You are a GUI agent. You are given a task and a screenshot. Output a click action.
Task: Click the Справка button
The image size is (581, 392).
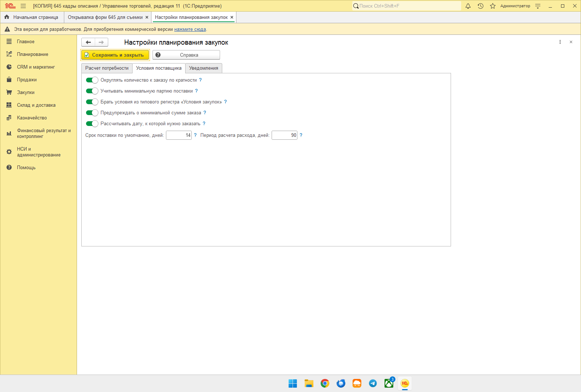tap(186, 55)
